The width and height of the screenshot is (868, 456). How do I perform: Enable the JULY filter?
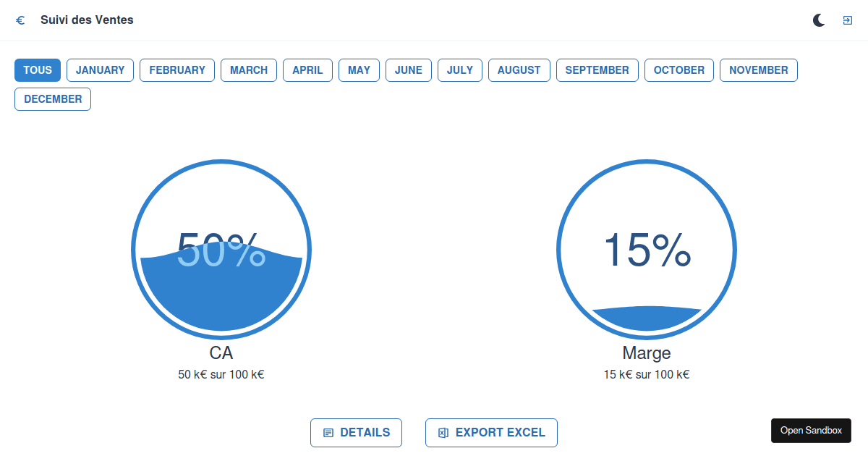click(x=459, y=69)
